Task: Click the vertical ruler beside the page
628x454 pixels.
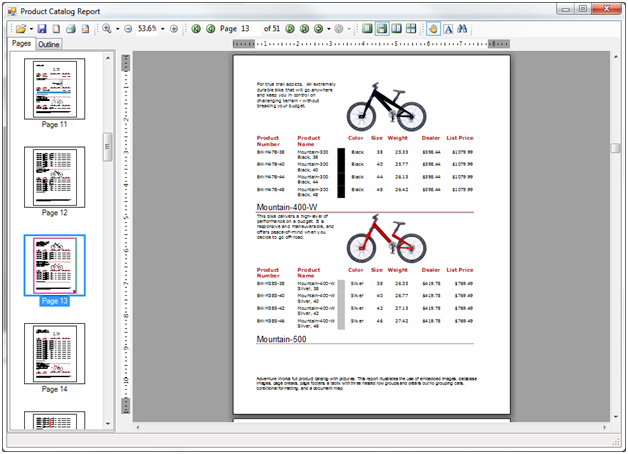Action: click(126, 234)
